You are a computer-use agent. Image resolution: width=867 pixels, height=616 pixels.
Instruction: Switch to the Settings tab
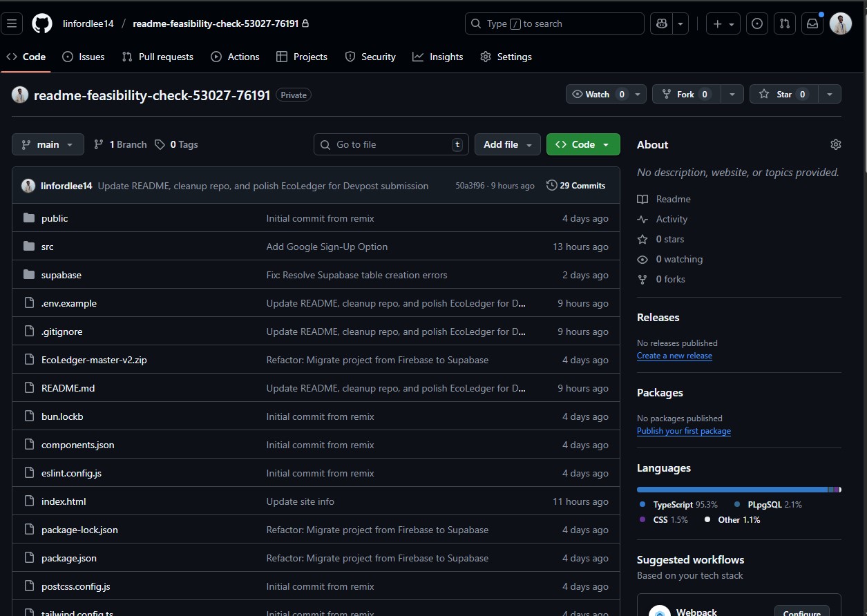tap(506, 57)
